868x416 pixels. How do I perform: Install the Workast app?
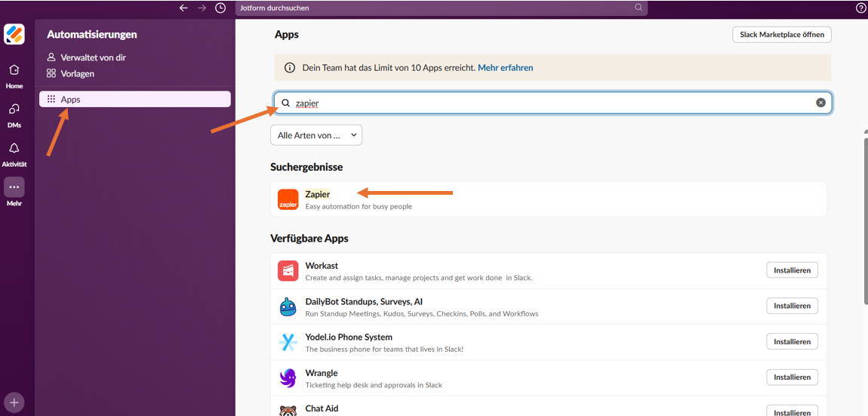pos(792,270)
